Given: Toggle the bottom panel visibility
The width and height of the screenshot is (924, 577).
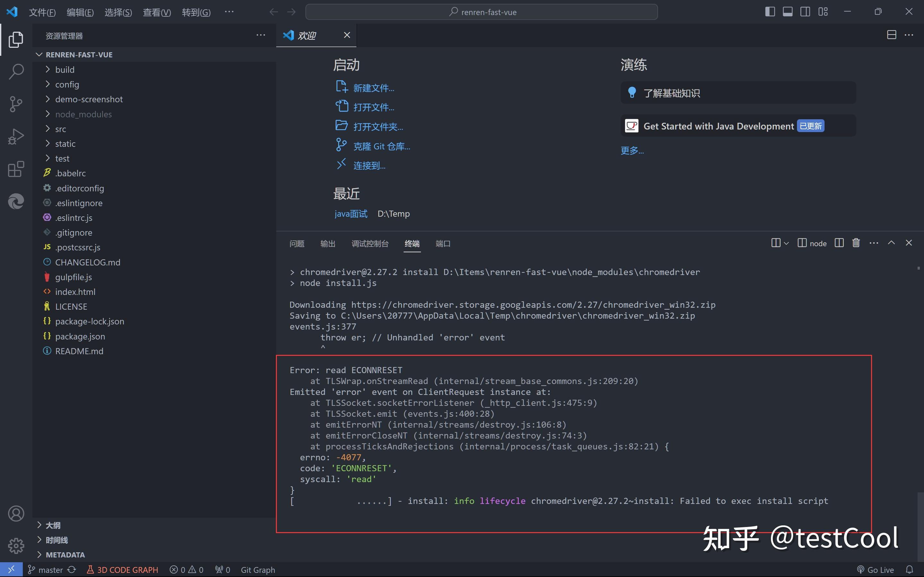Looking at the screenshot, I should [787, 12].
